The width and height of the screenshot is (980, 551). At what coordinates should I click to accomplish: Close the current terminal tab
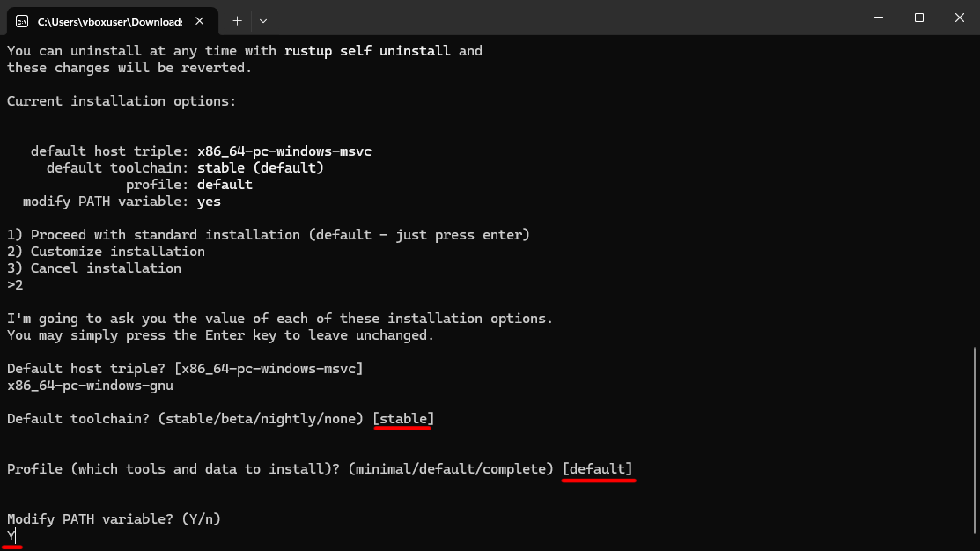pos(201,19)
